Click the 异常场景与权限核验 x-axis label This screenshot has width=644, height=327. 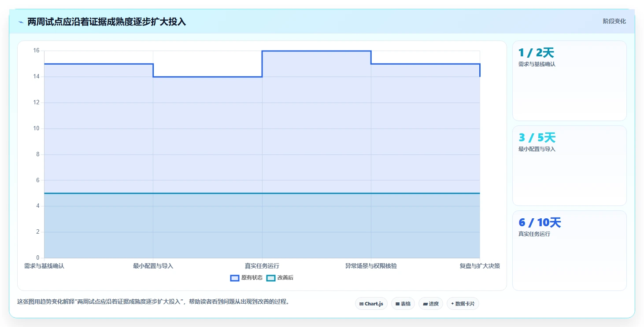tap(371, 266)
